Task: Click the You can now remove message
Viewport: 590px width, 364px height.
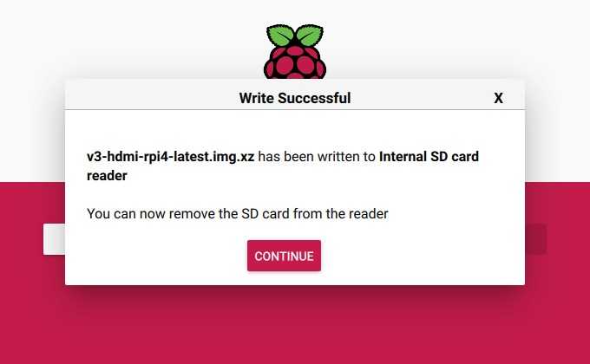Action: point(238,213)
